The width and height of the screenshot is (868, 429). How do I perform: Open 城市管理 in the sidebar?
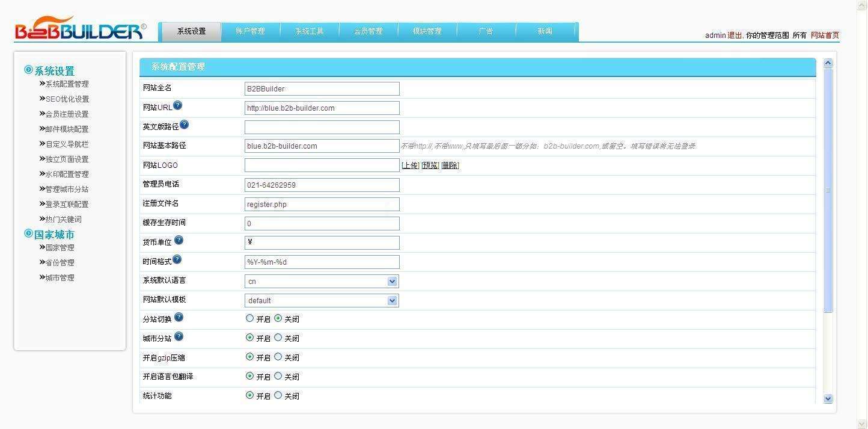pyautogui.click(x=60, y=278)
